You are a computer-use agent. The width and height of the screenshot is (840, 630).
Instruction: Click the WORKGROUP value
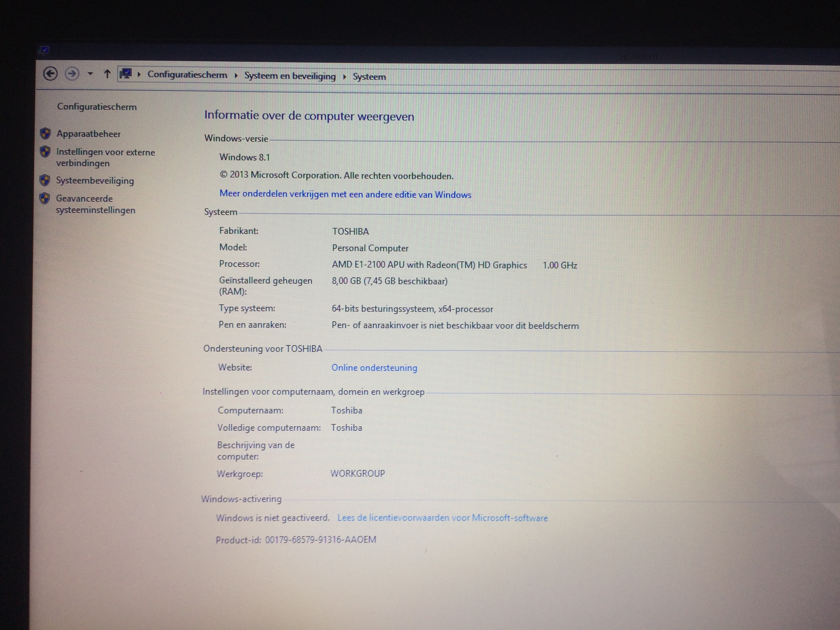pos(357,474)
